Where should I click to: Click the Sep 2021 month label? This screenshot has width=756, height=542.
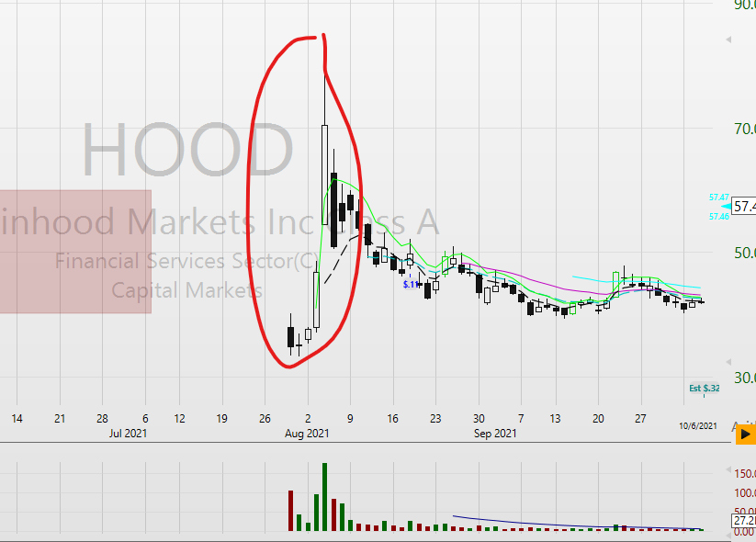(495, 433)
